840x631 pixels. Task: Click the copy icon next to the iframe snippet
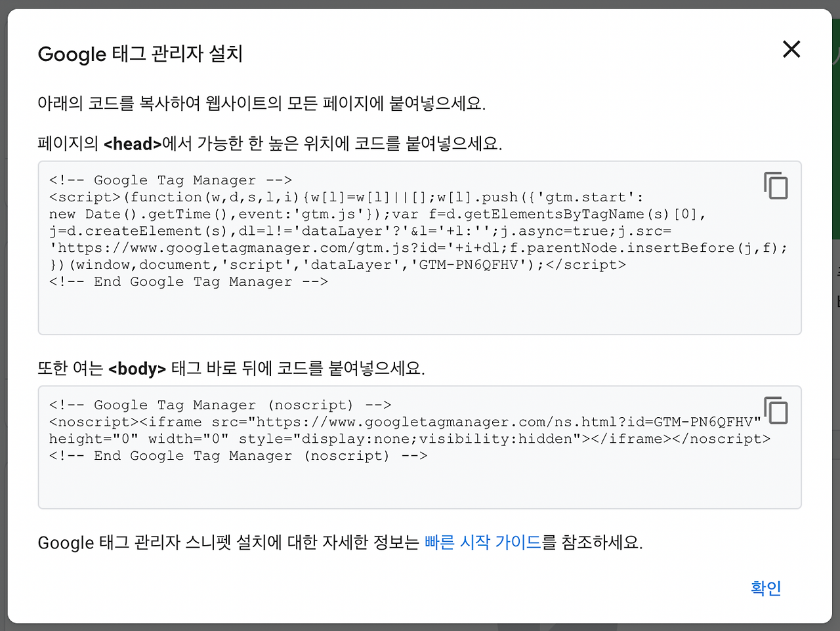click(776, 411)
